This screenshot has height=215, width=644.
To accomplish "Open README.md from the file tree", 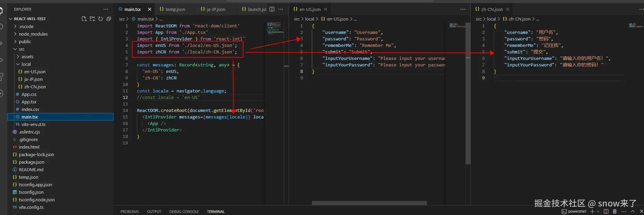I will pyautogui.click(x=60, y=169).
